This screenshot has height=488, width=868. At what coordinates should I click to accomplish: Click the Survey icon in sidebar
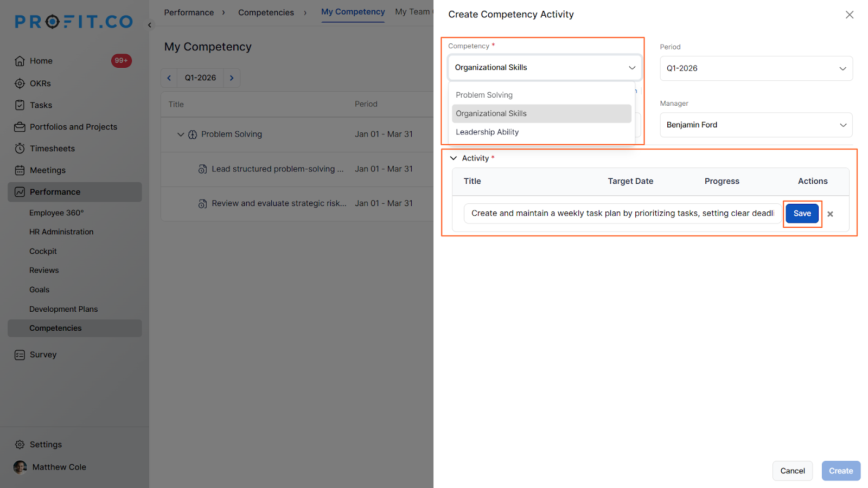(x=20, y=355)
